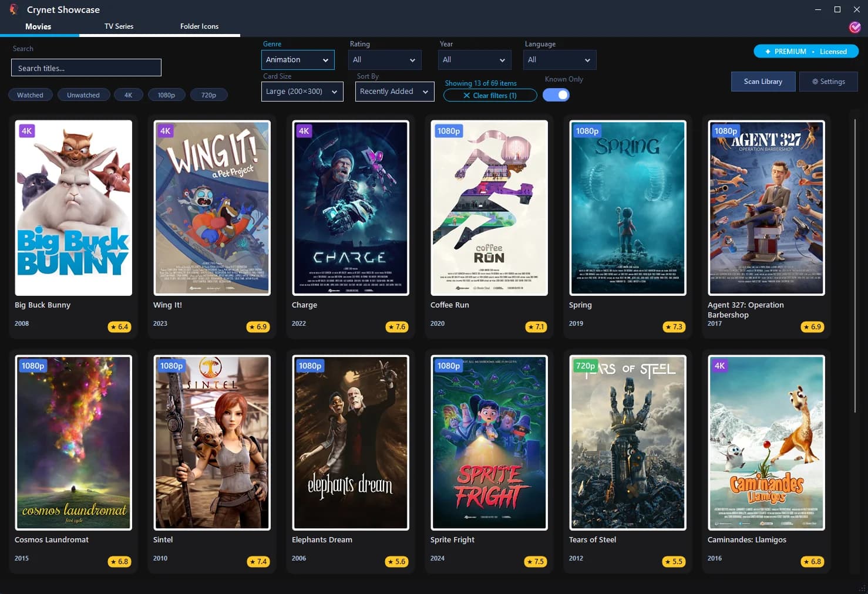Viewport: 868px width, 594px height.
Task: Toggle the 1080p quality filter chip
Action: pos(166,95)
